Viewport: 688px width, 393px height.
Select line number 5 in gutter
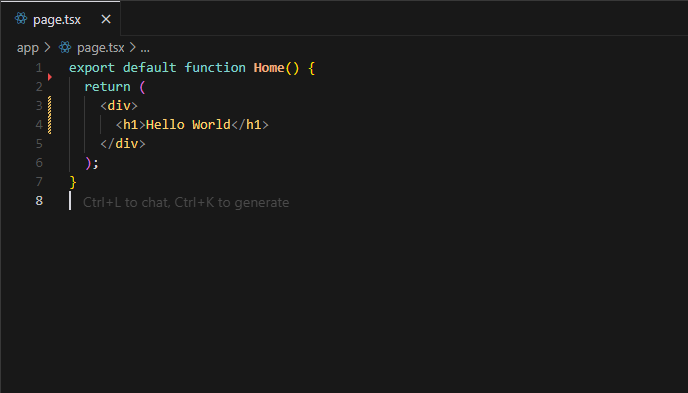coord(39,144)
